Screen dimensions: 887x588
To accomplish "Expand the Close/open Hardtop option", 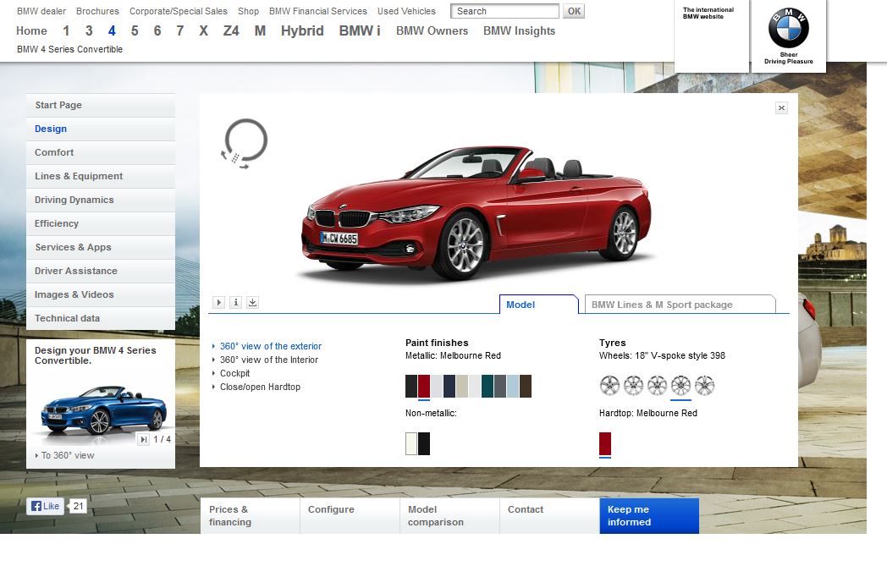I will [260, 387].
